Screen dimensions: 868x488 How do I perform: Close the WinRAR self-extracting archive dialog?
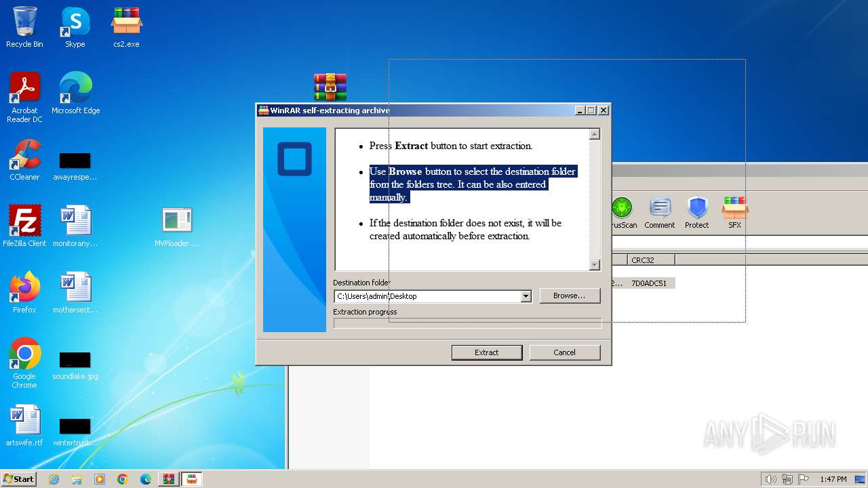(x=604, y=110)
